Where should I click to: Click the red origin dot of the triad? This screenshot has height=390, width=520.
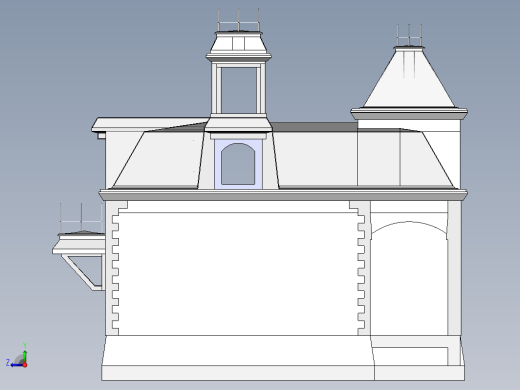tap(25, 365)
